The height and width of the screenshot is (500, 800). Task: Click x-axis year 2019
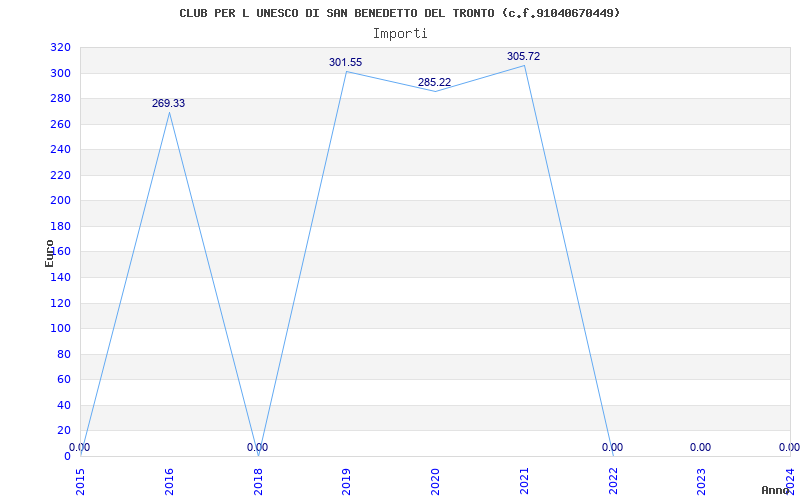(x=347, y=482)
